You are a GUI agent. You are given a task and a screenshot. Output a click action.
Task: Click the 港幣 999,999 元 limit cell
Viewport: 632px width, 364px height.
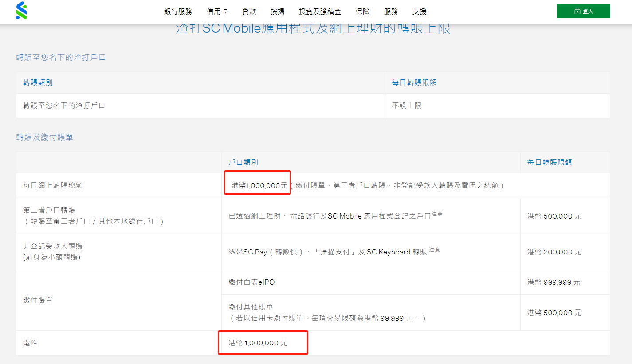(553, 282)
